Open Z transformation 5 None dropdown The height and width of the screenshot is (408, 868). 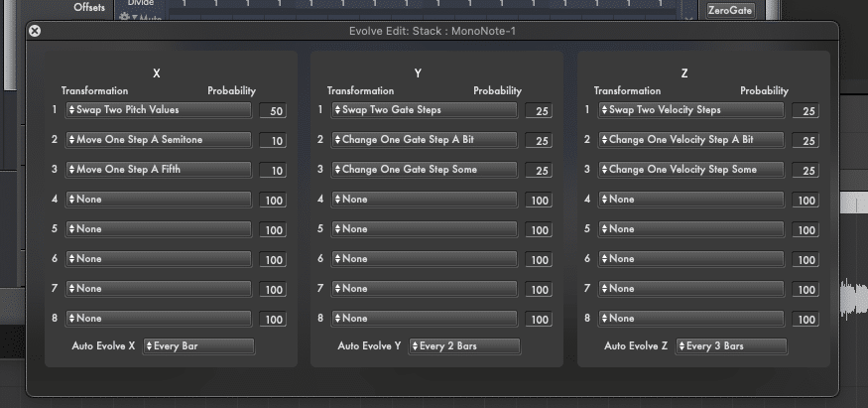pyautogui.click(x=690, y=229)
